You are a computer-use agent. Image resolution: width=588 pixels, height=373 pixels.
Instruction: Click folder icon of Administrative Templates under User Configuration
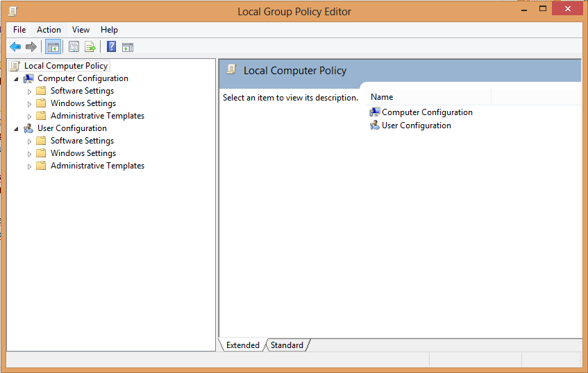click(x=41, y=165)
